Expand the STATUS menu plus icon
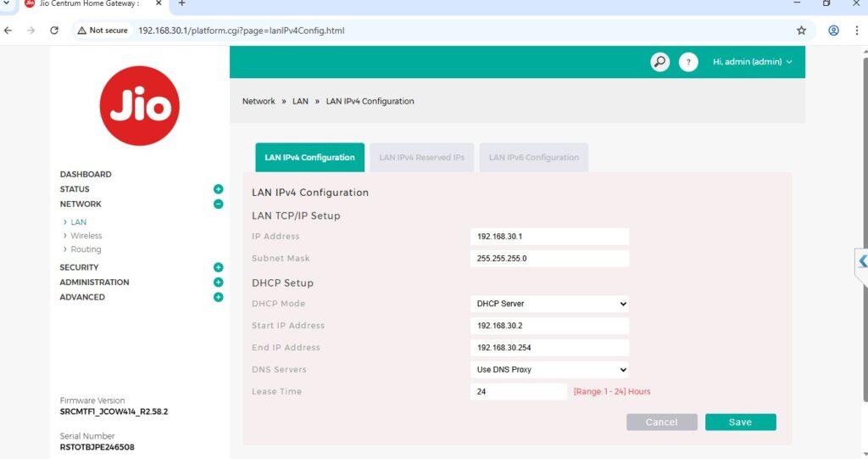868x459 pixels. click(x=219, y=189)
